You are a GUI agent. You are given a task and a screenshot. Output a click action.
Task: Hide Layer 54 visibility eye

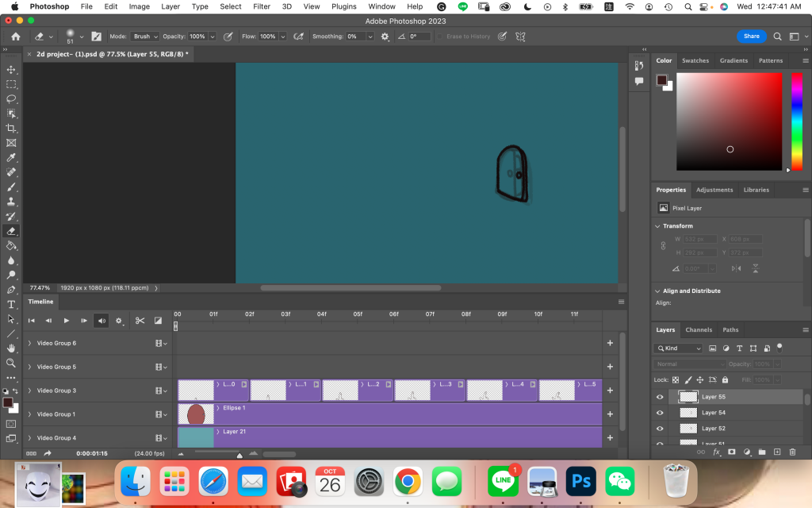[660, 413]
